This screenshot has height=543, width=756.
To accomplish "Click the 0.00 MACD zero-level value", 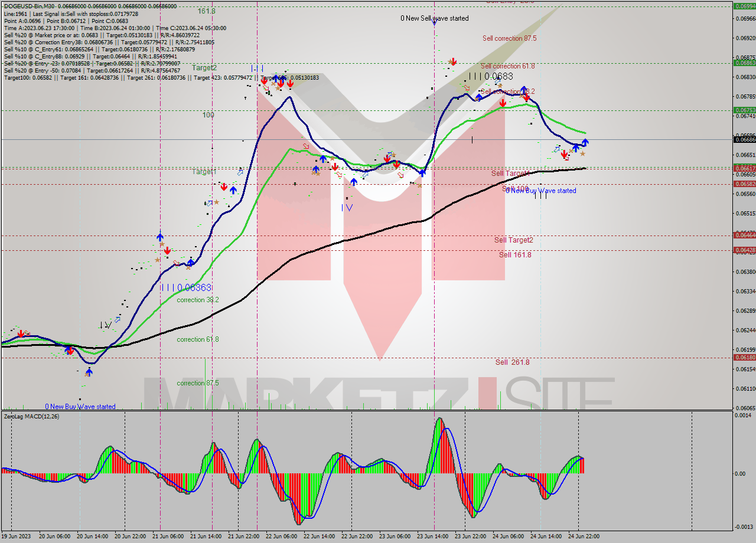I will pyautogui.click(x=741, y=473).
